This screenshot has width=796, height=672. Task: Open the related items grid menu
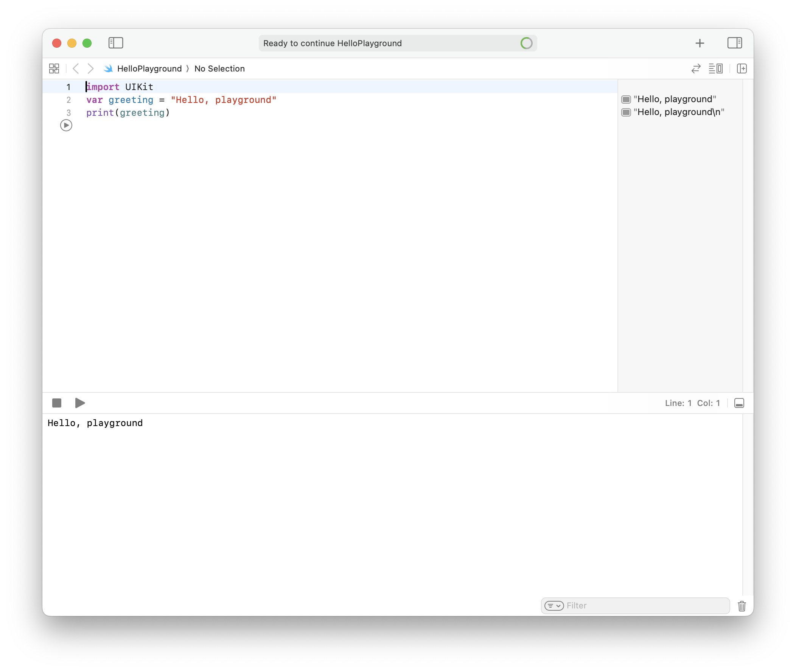click(x=54, y=68)
